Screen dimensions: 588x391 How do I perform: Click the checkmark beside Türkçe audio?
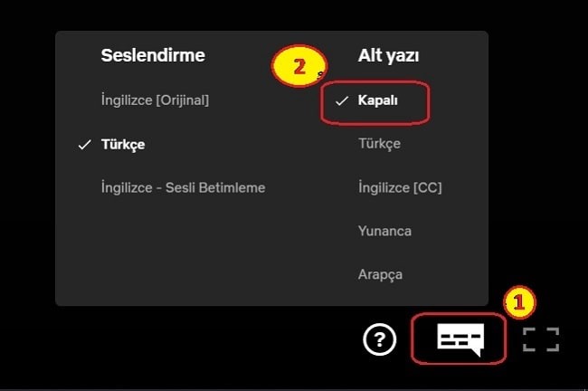pyautogui.click(x=84, y=145)
